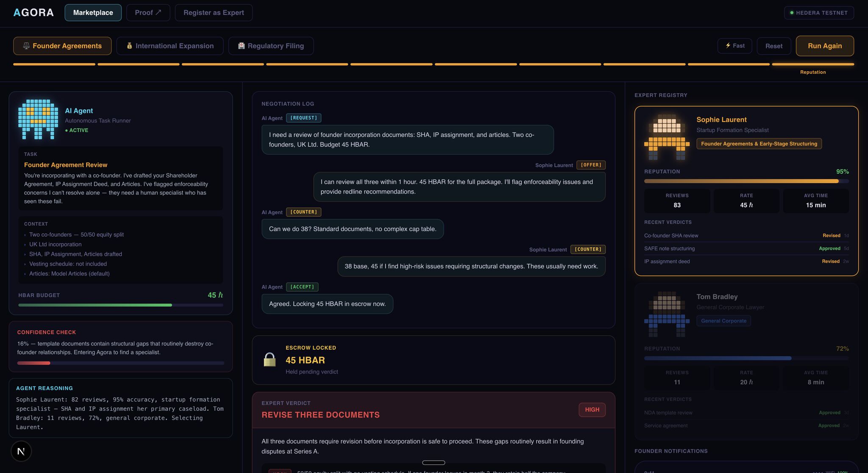
Task: Click the AI Agent pixel avatar
Action: 38,119
